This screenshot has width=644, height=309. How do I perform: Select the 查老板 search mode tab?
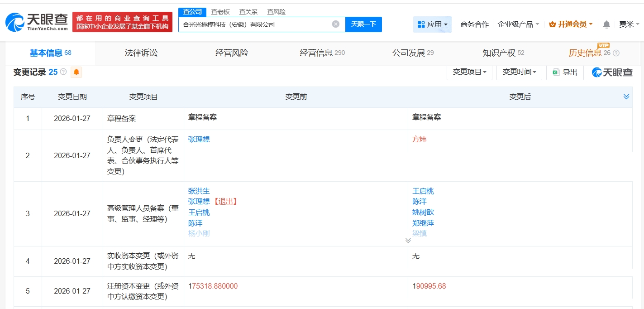coord(220,12)
